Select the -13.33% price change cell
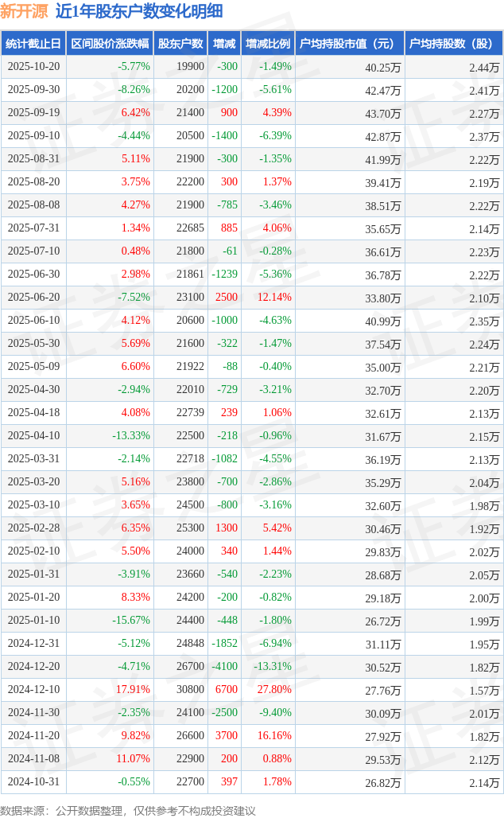 click(x=131, y=436)
